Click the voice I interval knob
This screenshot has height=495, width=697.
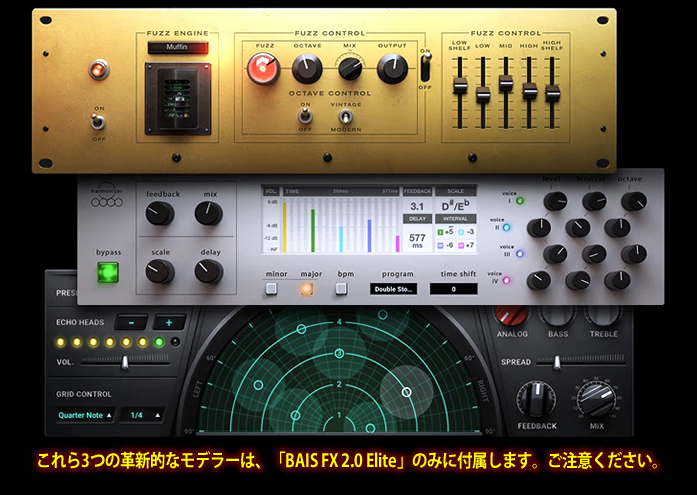[x=594, y=201]
